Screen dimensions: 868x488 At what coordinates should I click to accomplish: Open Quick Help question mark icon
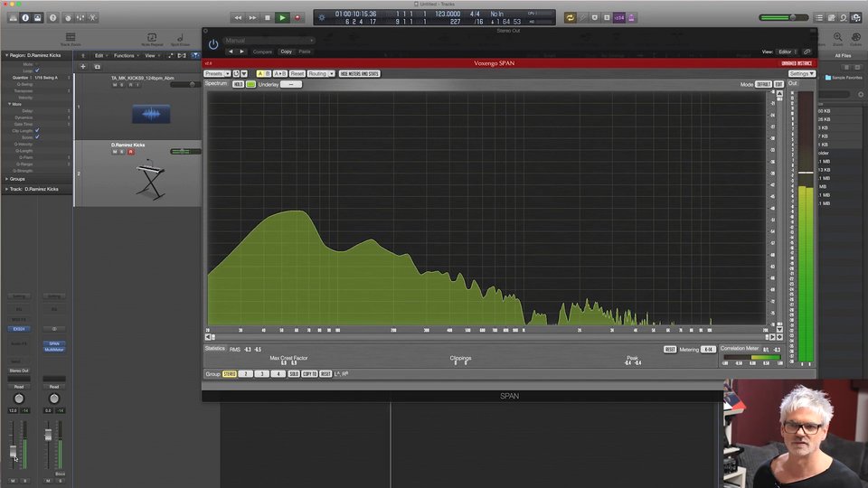click(x=53, y=18)
